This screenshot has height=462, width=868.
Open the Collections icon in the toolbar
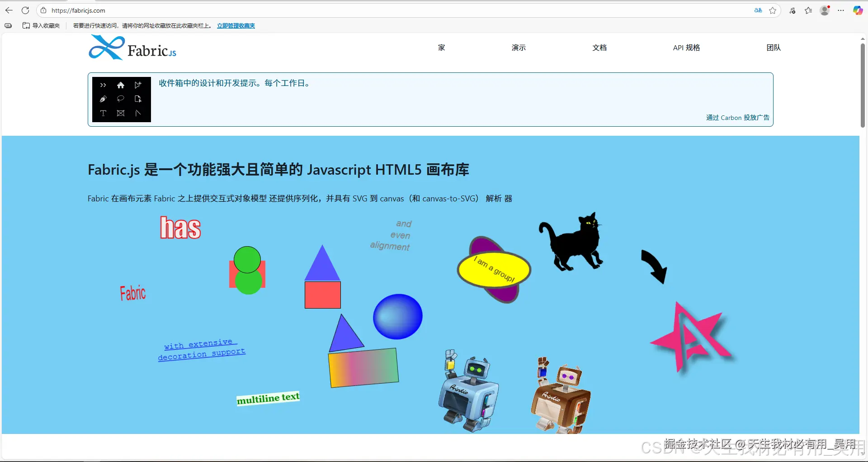pos(809,10)
